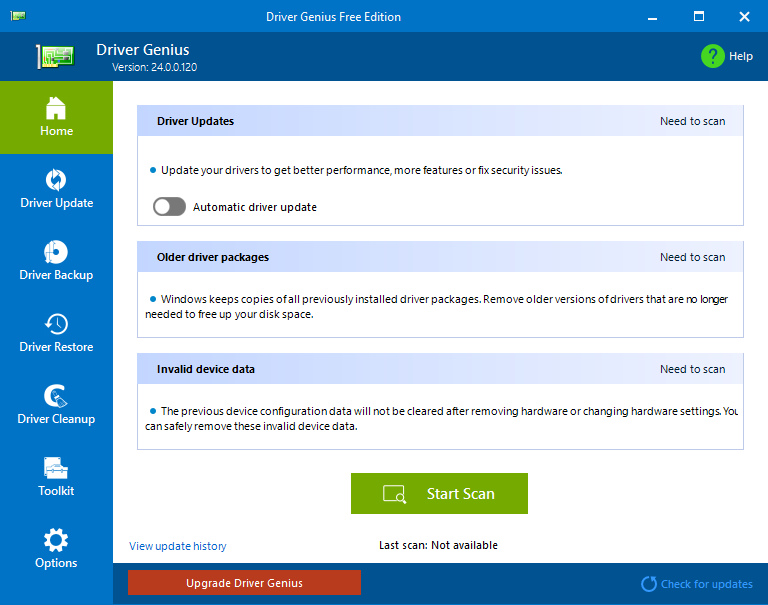Open Options with the gear icon
This screenshot has height=605, width=768.
point(56,549)
